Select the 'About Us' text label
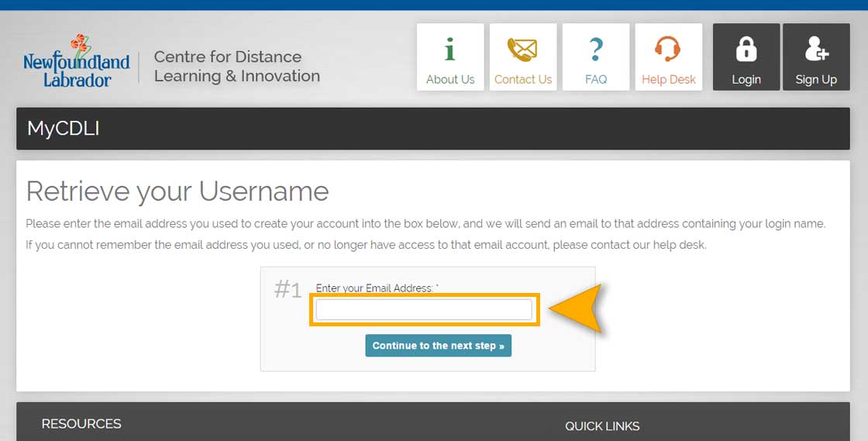 pos(450,80)
